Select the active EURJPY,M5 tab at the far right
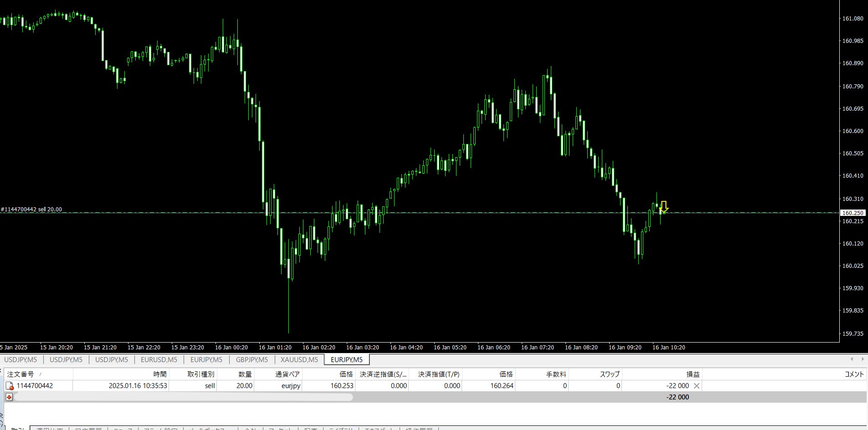Viewport: 868px width, 430px height. (x=347, y=360)
